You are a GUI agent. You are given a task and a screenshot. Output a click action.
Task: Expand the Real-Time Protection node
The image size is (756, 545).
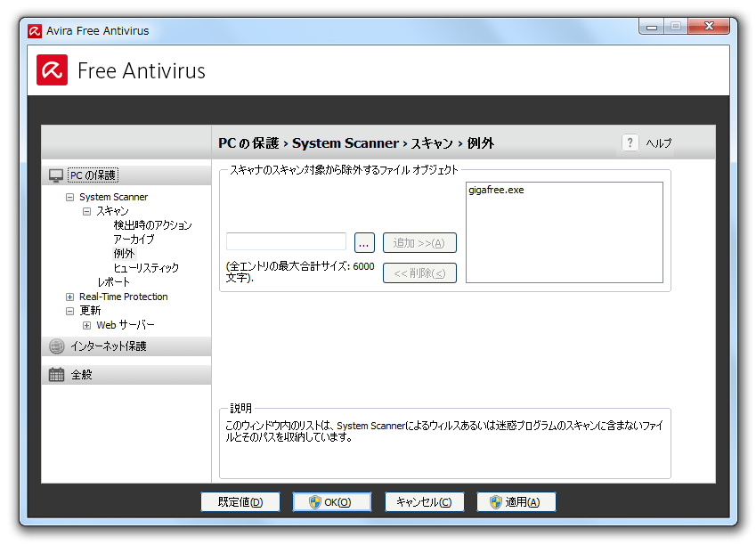click(70, 297)
